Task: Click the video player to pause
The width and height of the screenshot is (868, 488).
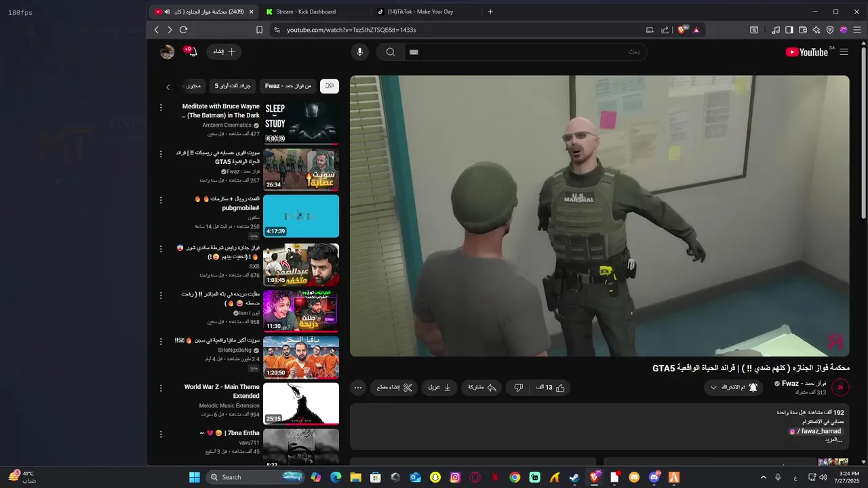Action: [599, 216]
